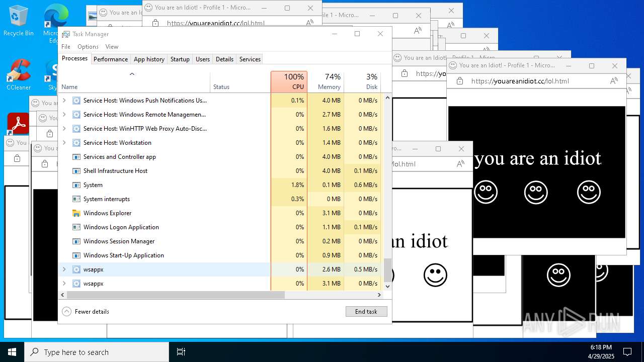Viewport: 644px width, 362px height.
Task: Open the notification center icon
Action: [627, 352]
